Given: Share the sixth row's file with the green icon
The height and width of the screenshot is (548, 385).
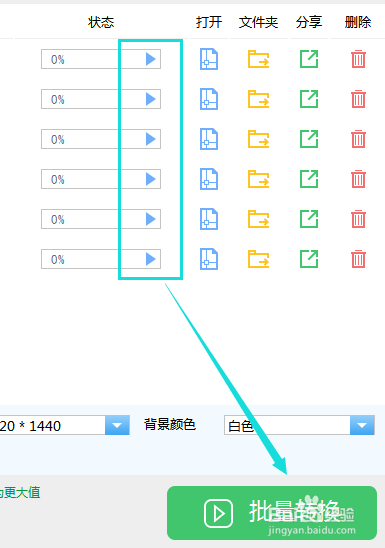Looking at the screenshot, I should click(x=309, y=259).
